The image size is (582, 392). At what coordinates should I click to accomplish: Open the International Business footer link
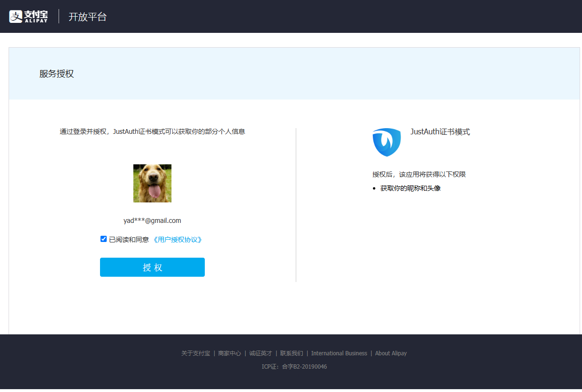[339, 353]
